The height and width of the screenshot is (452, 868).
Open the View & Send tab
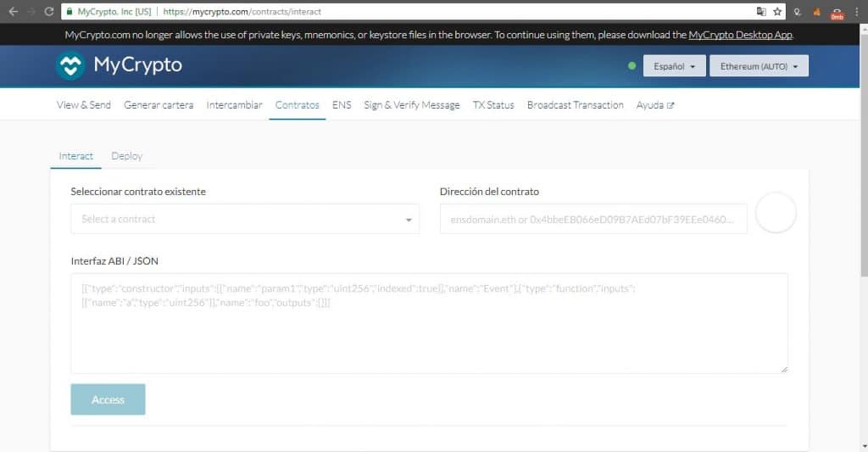[x=84, y=104]
